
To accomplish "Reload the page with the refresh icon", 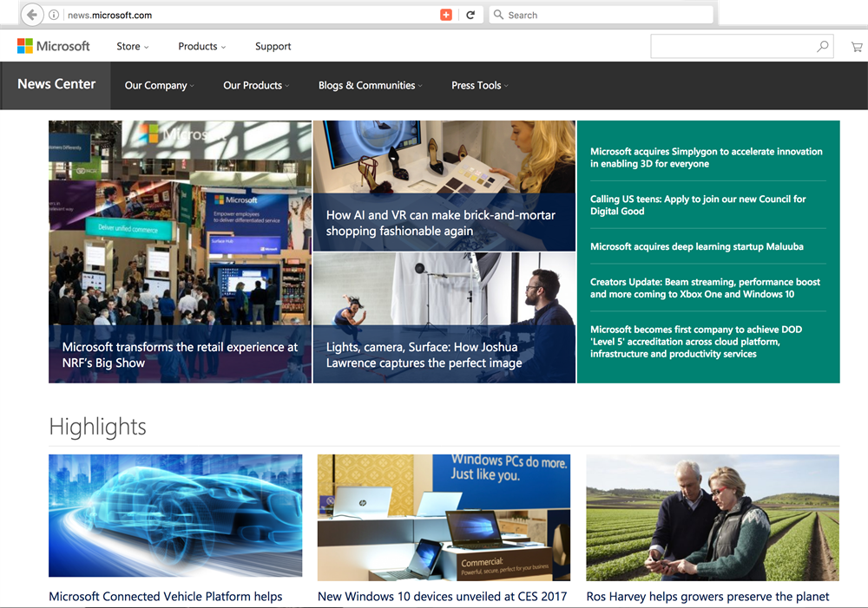I will coord(470,15).
